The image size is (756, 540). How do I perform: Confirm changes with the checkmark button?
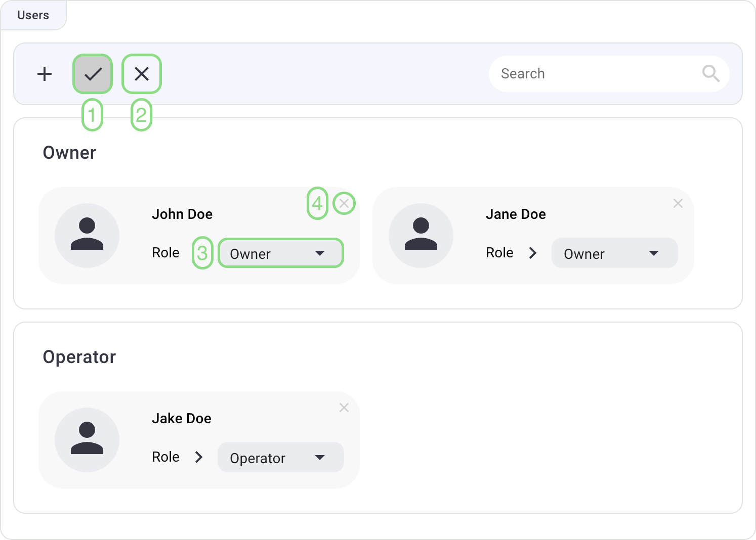point(93,74)
